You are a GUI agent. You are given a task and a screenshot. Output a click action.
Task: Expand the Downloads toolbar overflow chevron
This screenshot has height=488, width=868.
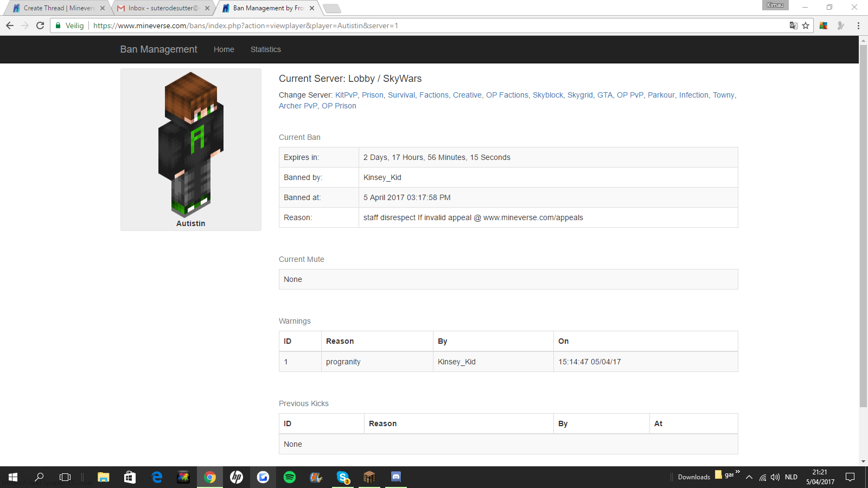(737, 472)
